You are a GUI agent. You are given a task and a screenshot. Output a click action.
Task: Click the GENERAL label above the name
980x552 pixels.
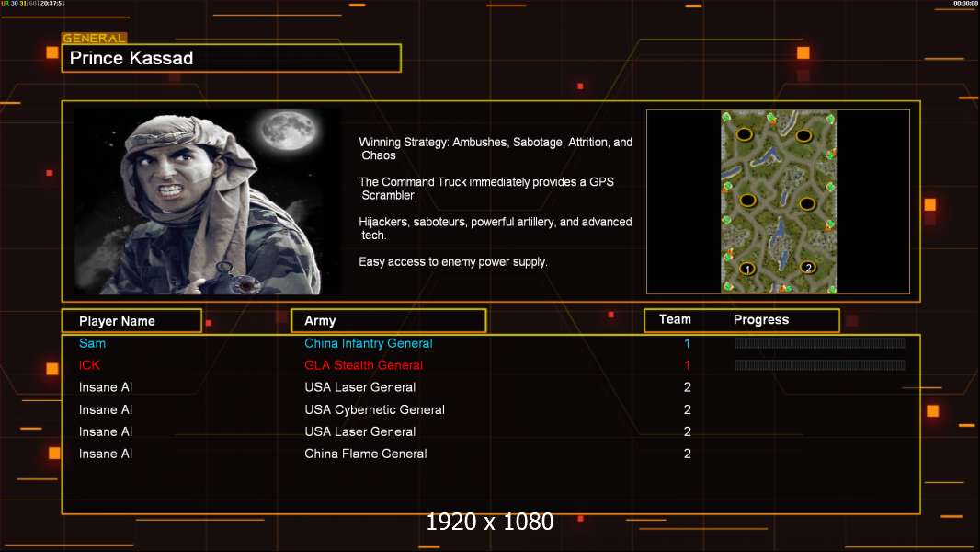click(94, 38)
